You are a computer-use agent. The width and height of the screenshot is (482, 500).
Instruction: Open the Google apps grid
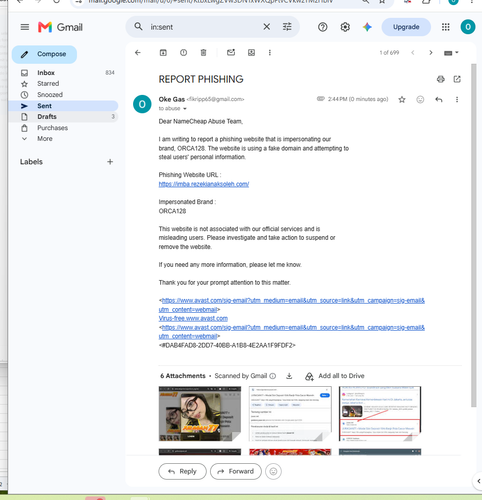[x=446, y=27]
